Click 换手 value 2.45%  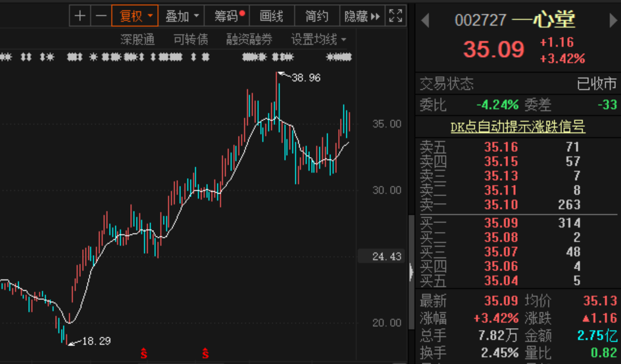499,352
